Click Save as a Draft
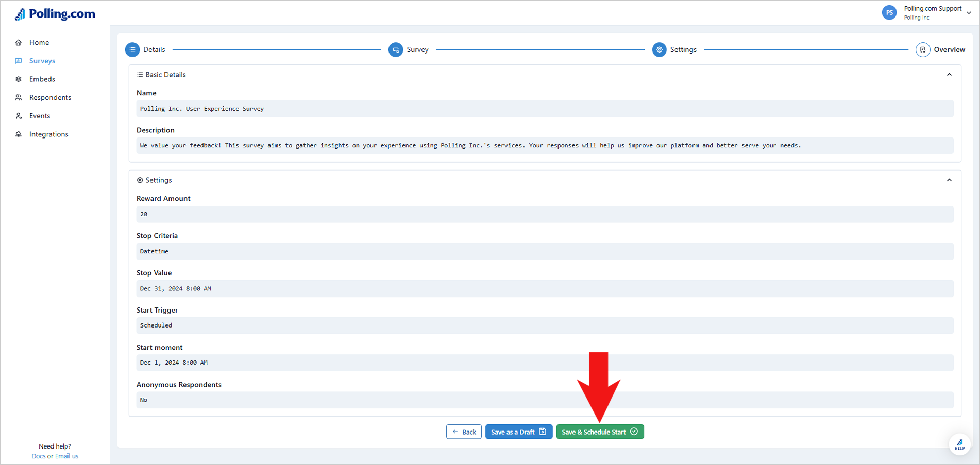 click(519, 432)
